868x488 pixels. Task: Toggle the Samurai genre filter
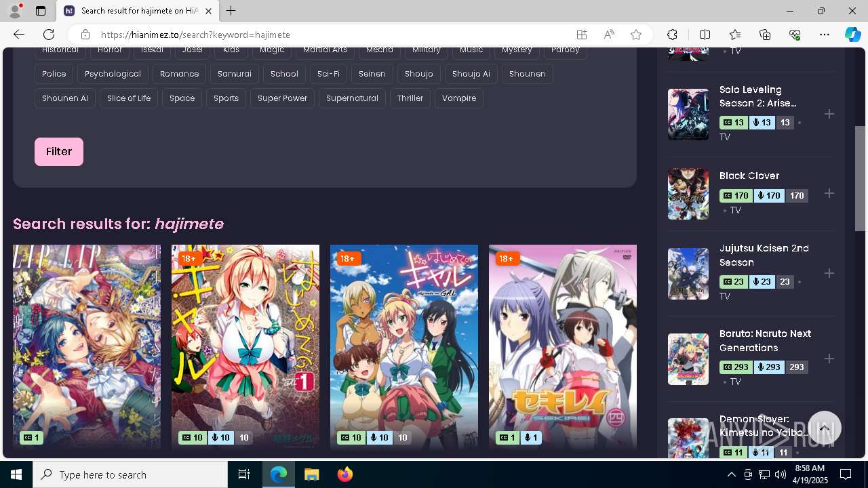(235, 74)
